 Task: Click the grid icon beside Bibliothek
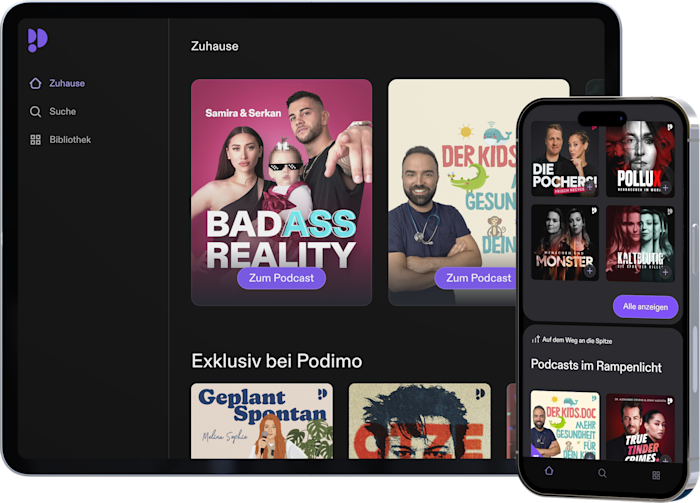pyautogui.click(x=35, y=140)
